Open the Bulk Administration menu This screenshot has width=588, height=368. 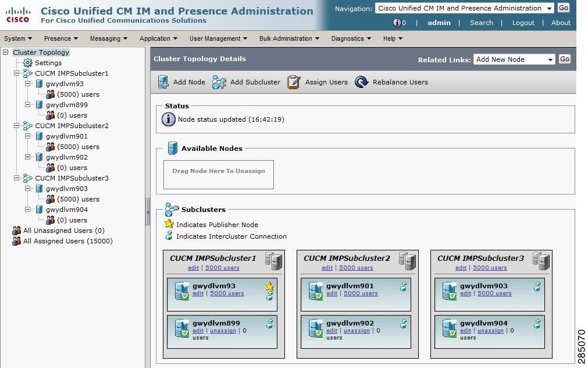click(x=289, y=38)
